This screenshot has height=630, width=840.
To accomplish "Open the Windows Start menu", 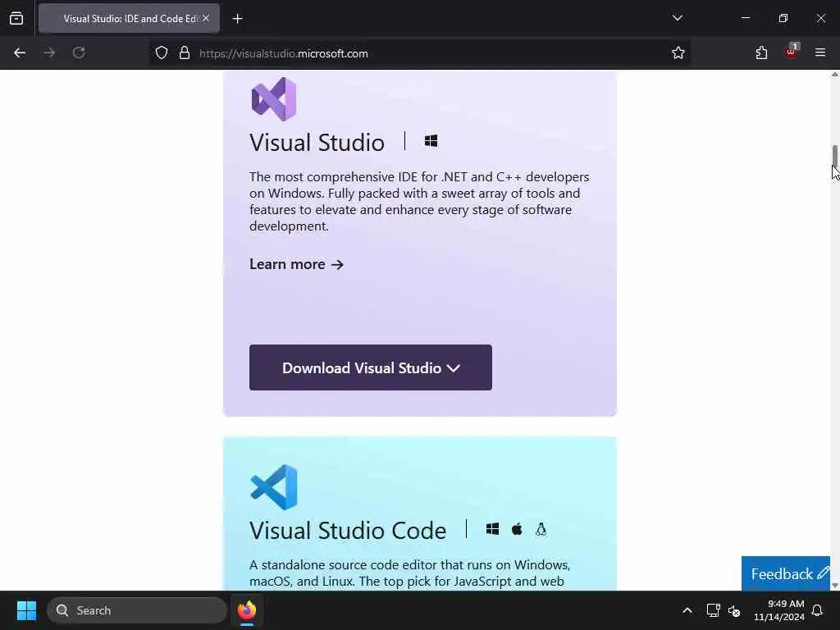I will pos(26,610).
